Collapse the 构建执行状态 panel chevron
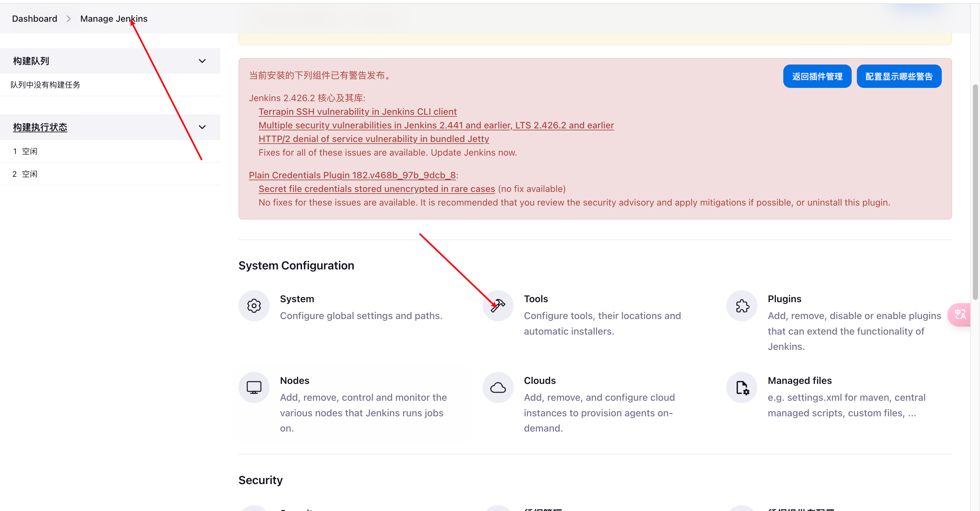This screenshot has height=511, width=980. (x=202, y=127)
